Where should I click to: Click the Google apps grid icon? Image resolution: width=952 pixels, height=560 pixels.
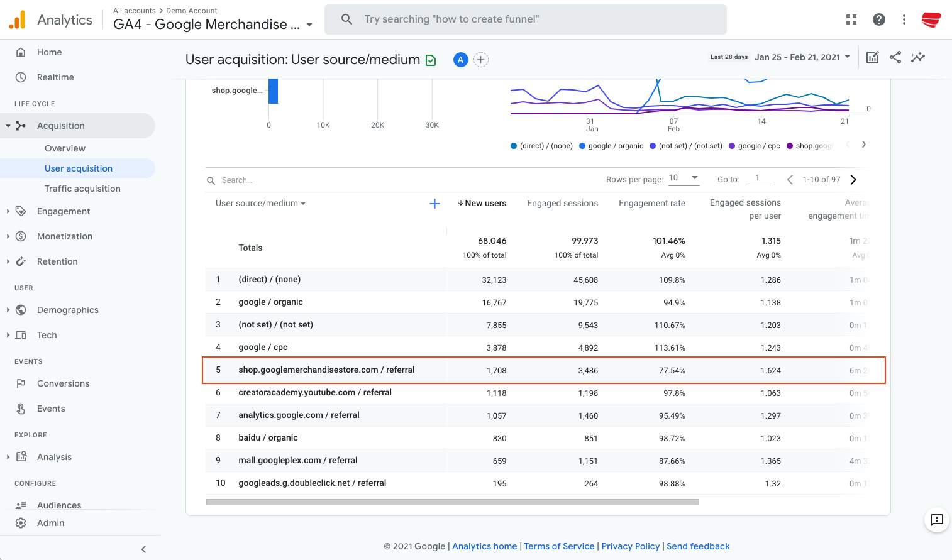(851, 19)
